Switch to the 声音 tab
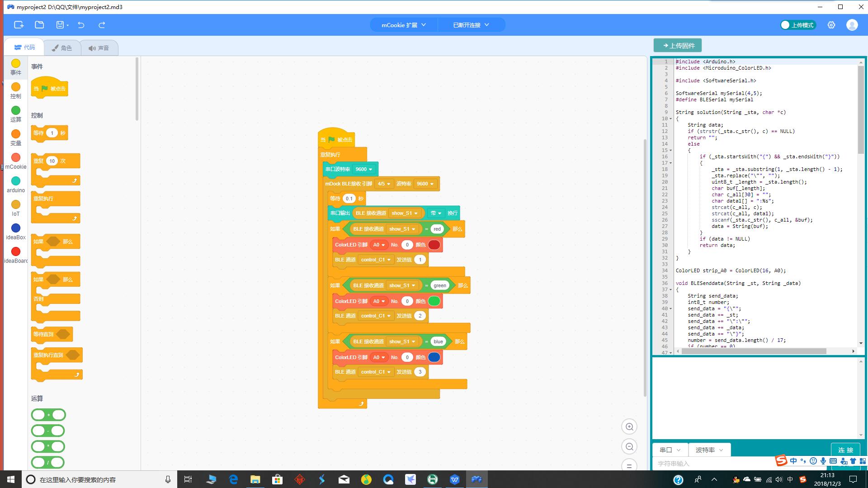 click(x=99, y=47)
